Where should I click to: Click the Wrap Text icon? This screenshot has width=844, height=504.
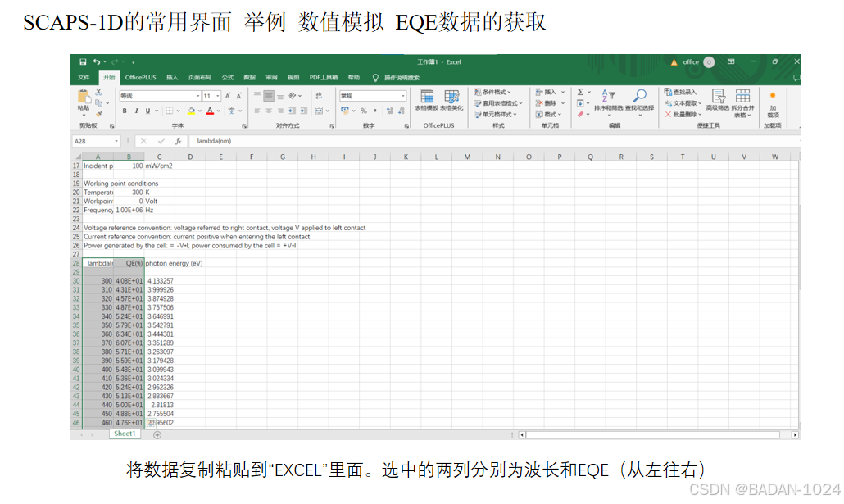pos(319,96)
